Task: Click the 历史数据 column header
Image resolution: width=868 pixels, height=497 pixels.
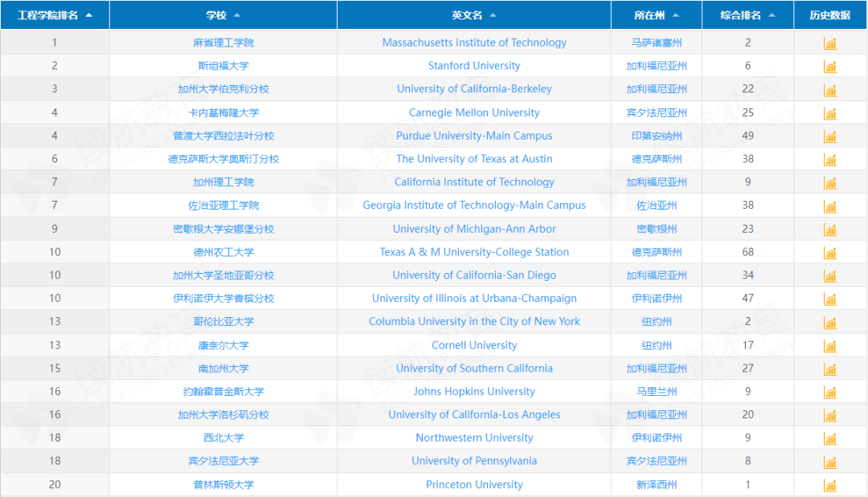Action: tap(829, 15)
